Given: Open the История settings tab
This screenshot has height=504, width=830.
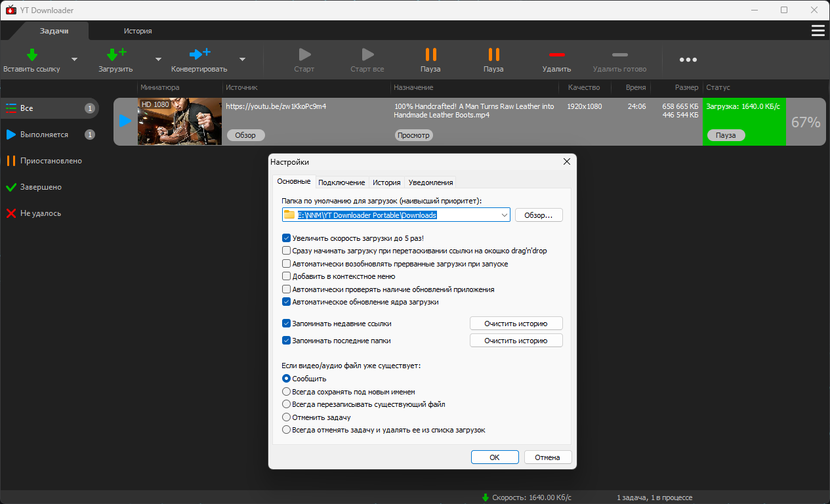Looking at the screenshot, I should tap(386, 182).
